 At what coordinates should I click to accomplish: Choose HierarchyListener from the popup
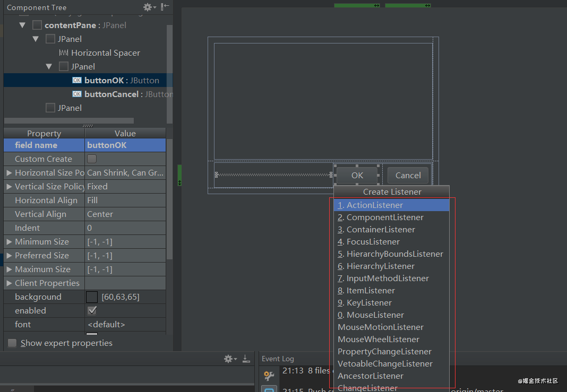(391, 266)
